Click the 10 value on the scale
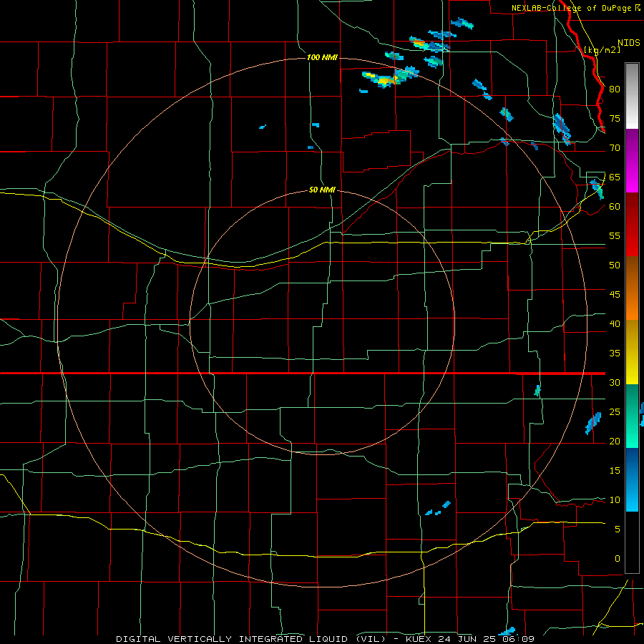 [615, 500]
